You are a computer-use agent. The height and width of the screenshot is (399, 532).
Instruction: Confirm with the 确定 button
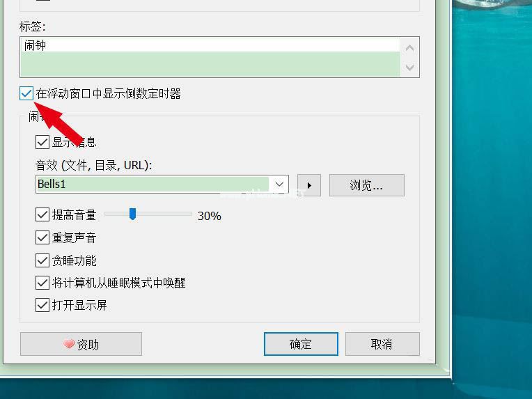tap(301, 344)
